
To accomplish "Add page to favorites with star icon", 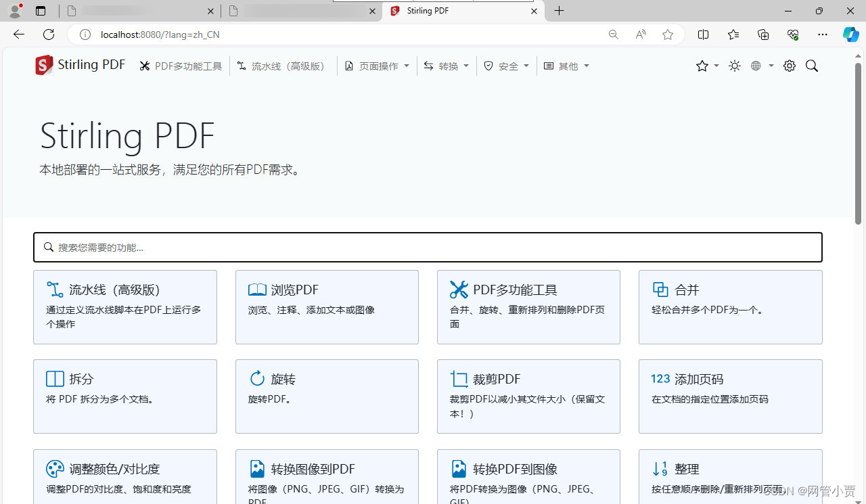I will point(668,35).
